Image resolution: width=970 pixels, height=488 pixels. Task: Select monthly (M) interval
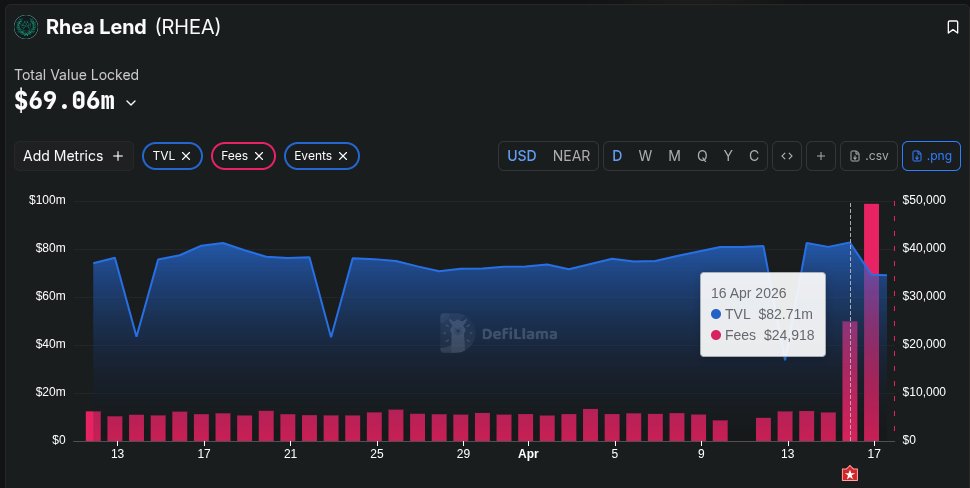point(674,156)
